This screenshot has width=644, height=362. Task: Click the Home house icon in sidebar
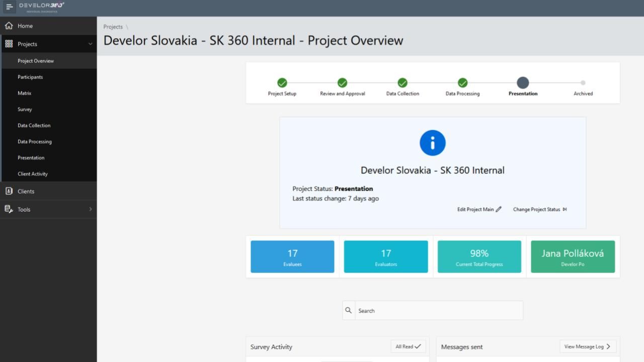click(9, 26)
